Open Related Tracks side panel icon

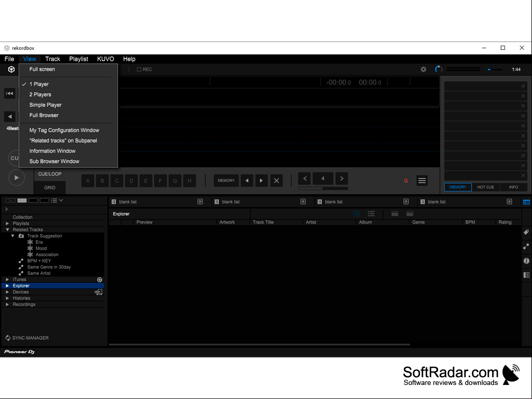526,246
